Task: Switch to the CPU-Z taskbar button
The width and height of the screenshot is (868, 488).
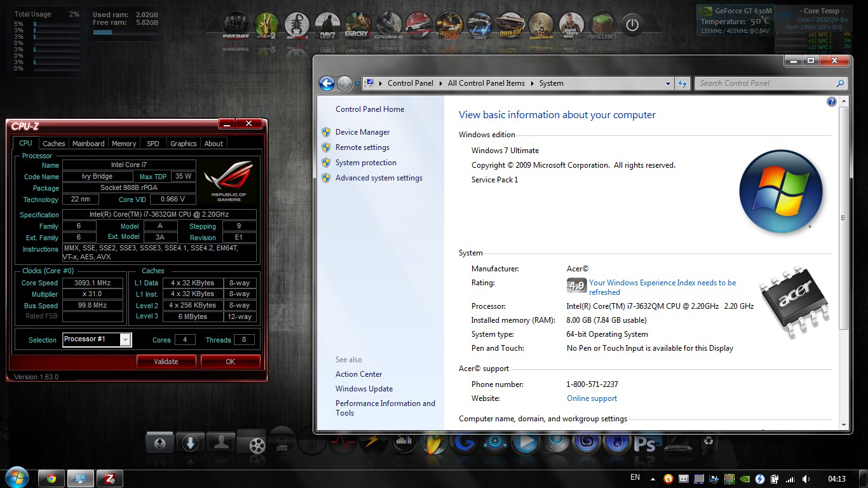Action: click(x=110, y=478)
